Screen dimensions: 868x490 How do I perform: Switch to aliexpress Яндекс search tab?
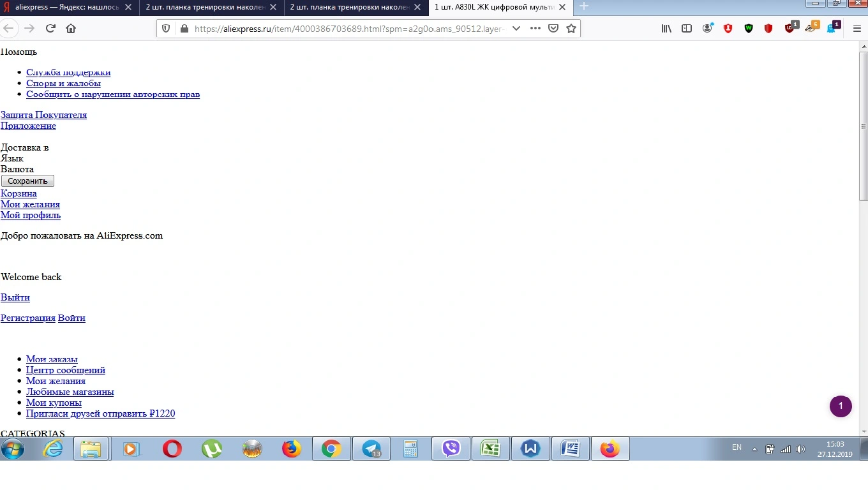point(70,7)
